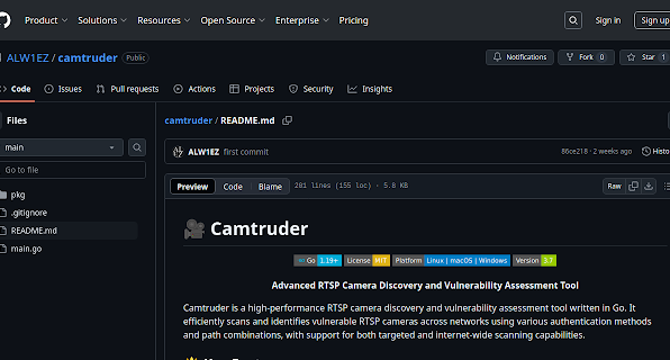Screen dimensions: 670x360
Task: Go to the Actions tab
Action: tap(194, 89)
